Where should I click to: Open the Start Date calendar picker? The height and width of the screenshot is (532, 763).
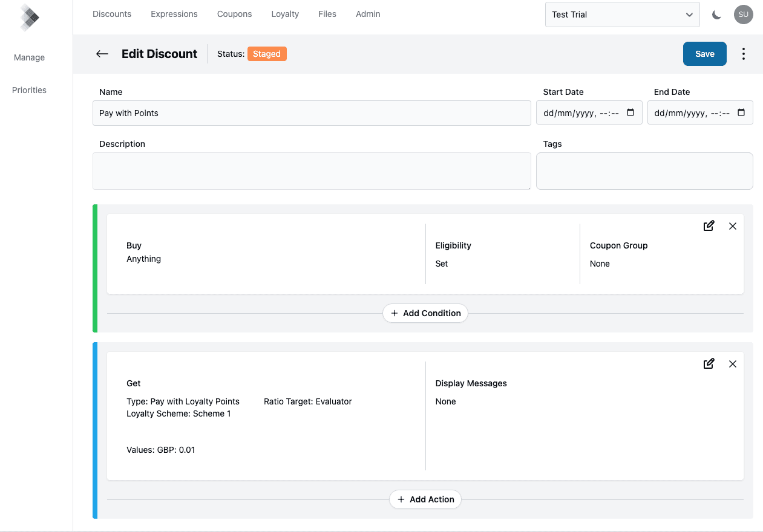(630, 113)
